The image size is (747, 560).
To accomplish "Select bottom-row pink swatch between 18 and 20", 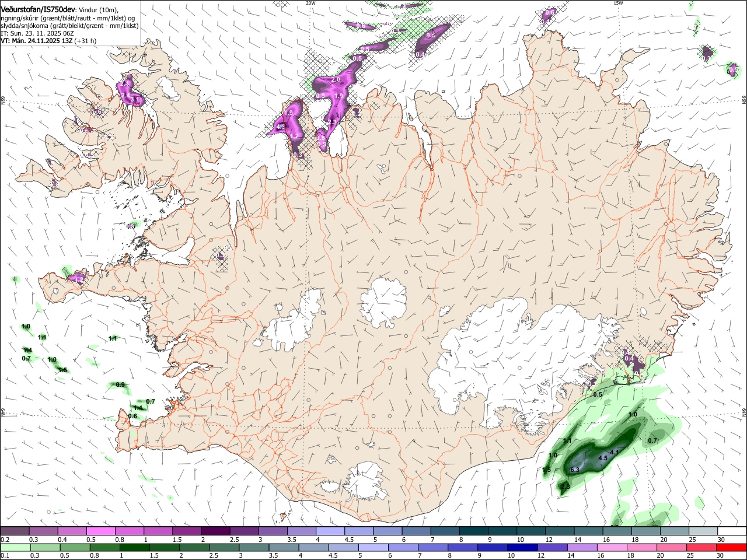I will pyautogui.click(x=643, y=547).
